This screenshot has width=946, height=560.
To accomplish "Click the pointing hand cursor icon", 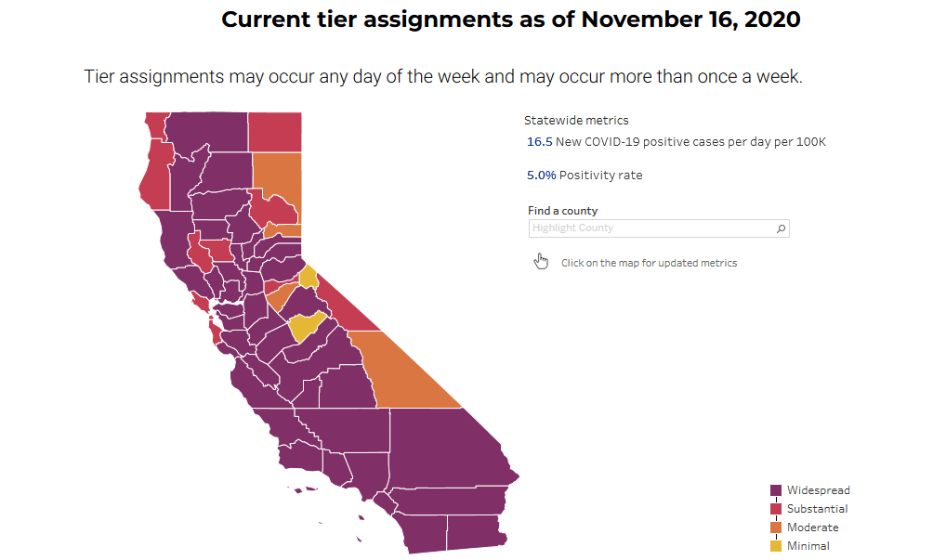I will [x=542, y=262].
